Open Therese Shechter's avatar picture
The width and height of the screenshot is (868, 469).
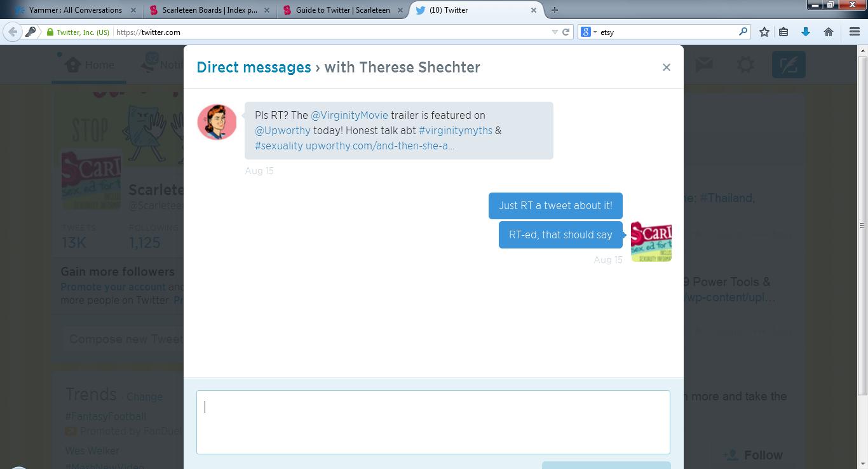[217, 122]
